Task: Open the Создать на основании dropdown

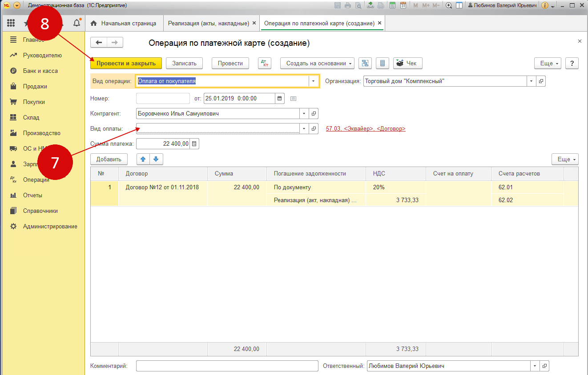Action: click(x=317, y=64)
